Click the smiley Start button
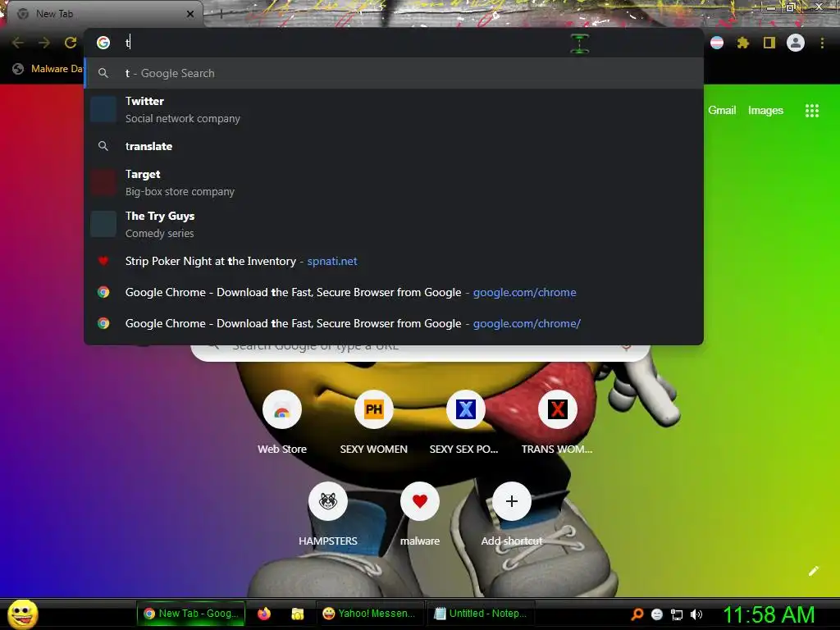Viewport: 840px width, 630px height. coord(22,614)
